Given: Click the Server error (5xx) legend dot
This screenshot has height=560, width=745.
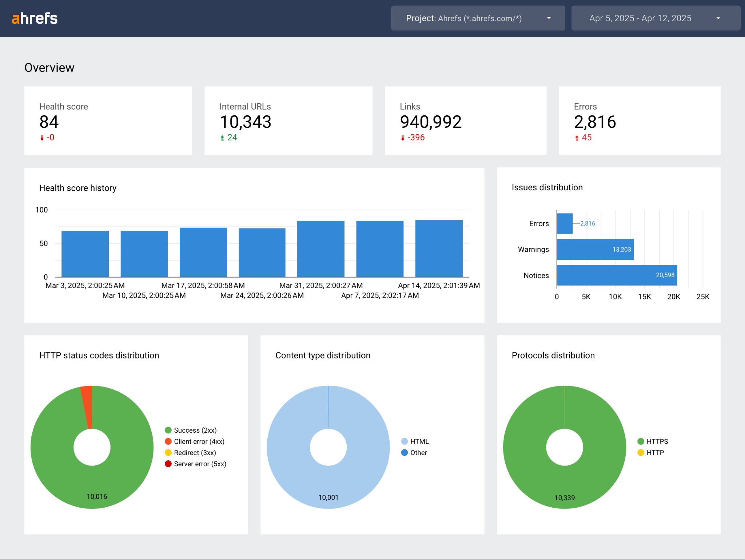Looking at the screenshot, I should [168, 464].
